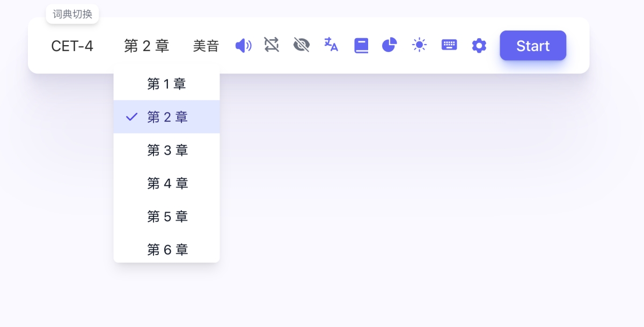Open the CET-4 dictionary switcher
644x327 pixels.
pos(72,46)
